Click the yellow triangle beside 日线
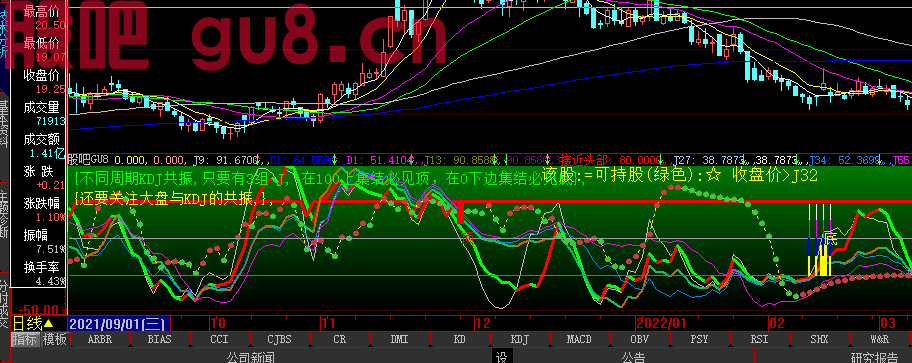This screenshot has height=363, width=912. click(x=48, y=323)
